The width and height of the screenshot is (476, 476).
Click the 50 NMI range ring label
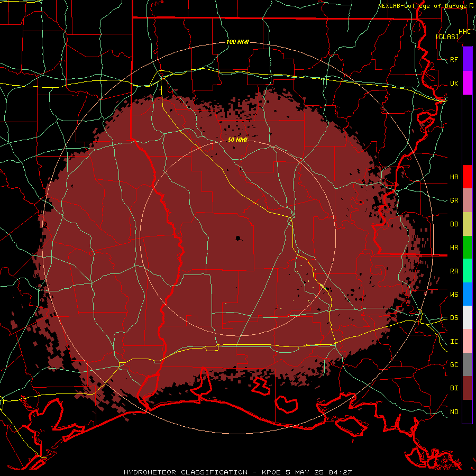click(x=237, y=140)
